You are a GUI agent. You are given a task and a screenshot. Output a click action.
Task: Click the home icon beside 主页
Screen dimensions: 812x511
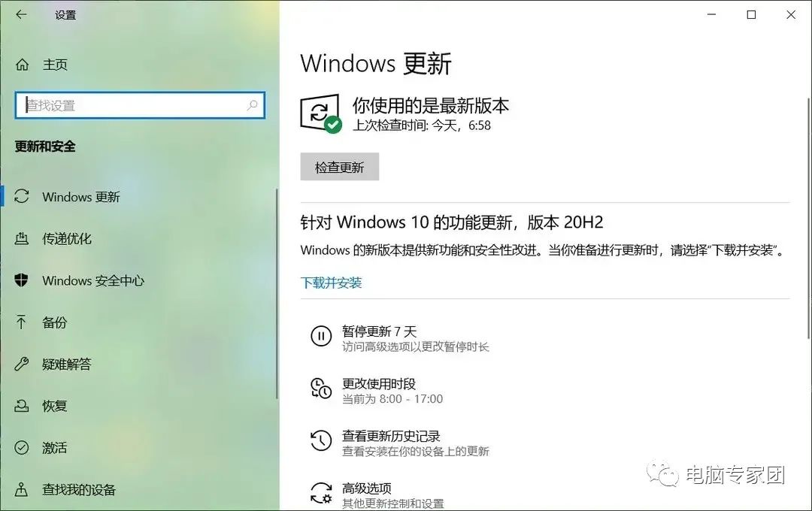pyautogui.click(x=23, y=65)
